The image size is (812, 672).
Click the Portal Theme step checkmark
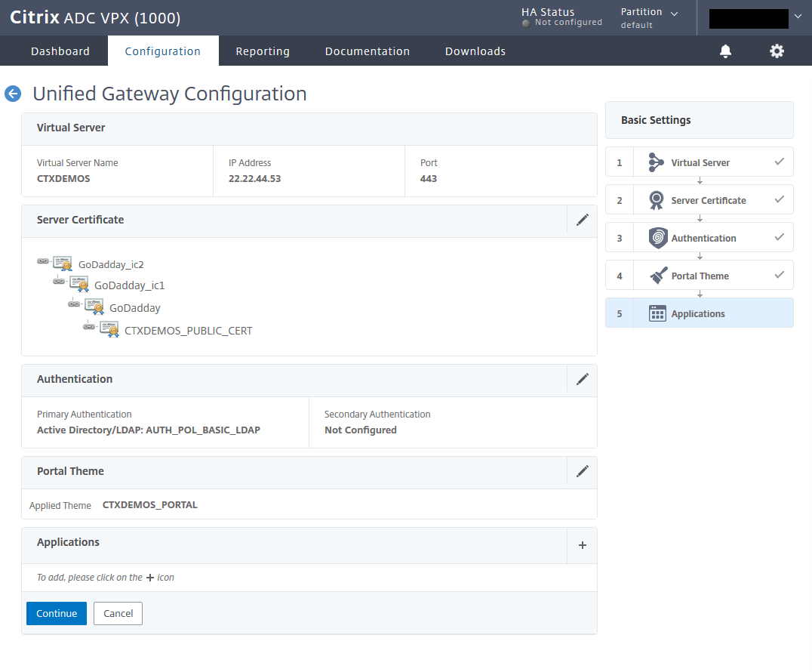[777, 275]
